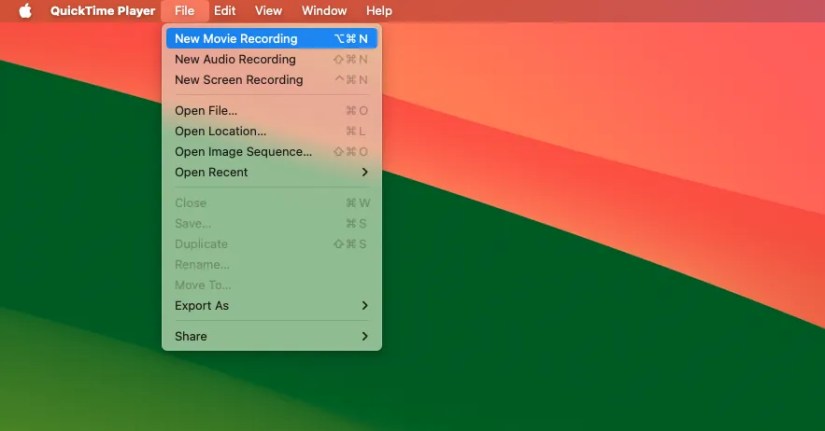Click the greyed-out Close item
The width and height of the screenshot is (825, 431).
click(x=271, y=203)
